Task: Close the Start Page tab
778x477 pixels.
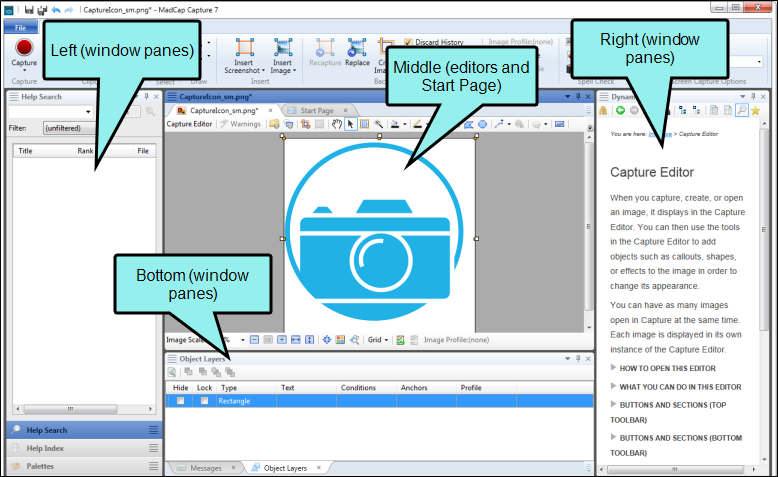Action: coord(346,110)
